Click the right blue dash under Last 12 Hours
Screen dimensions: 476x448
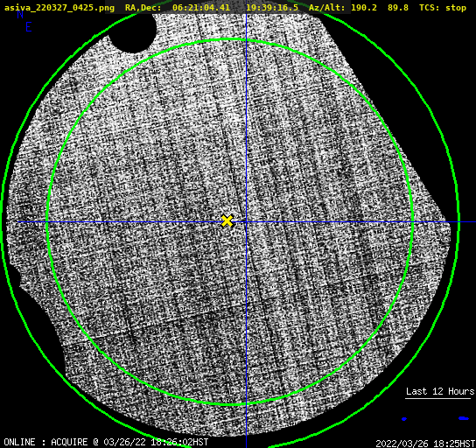coord(464,418)
